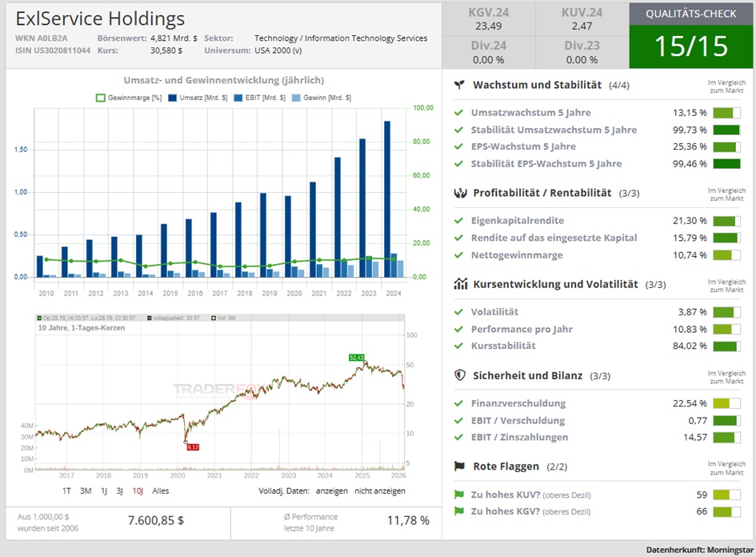Click the anzeigen link for Volladj. Daten

point(331,491)
